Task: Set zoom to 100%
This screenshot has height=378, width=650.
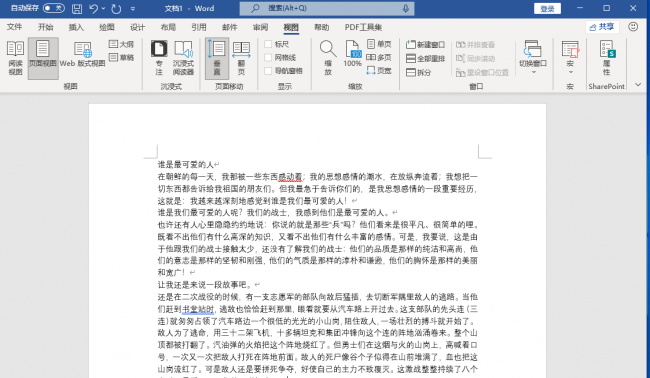Action: [352, 54]
